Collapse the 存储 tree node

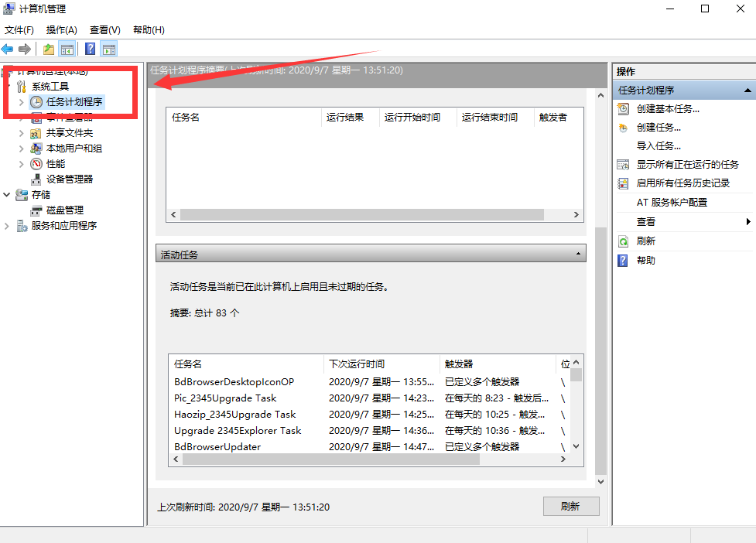click(8, 195)
